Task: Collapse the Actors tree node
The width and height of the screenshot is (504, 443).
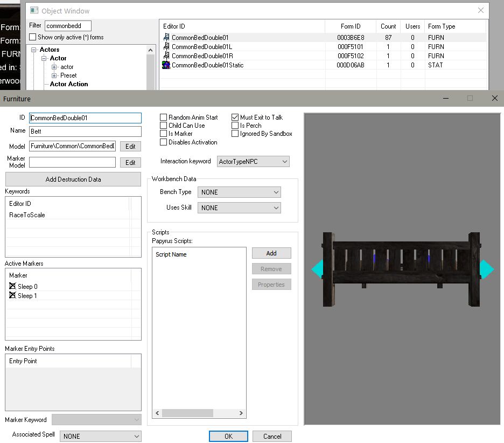Action: coord(33,50)
